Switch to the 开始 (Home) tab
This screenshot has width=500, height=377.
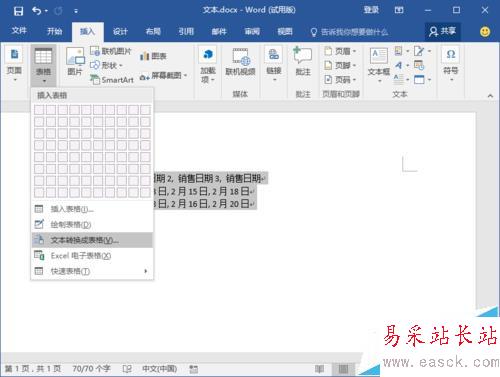tap(54, 31)
